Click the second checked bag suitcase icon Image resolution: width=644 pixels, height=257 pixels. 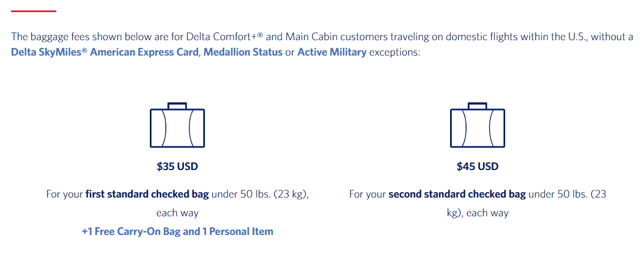point(477,127)
